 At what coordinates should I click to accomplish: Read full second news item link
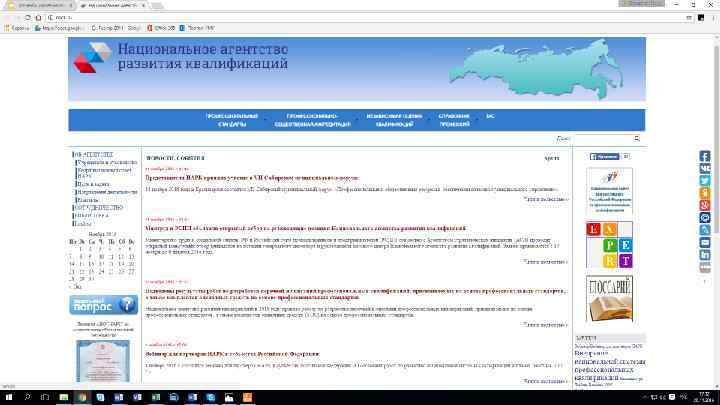546,261
